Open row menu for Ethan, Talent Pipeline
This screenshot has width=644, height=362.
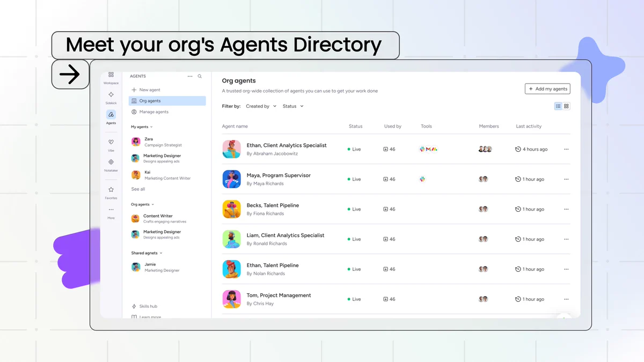pos(566,269)
